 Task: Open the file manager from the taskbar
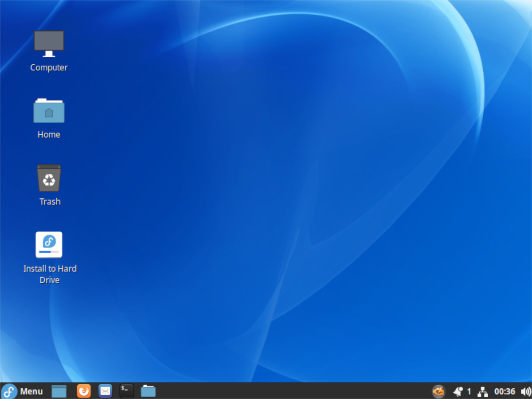[148, 391]
